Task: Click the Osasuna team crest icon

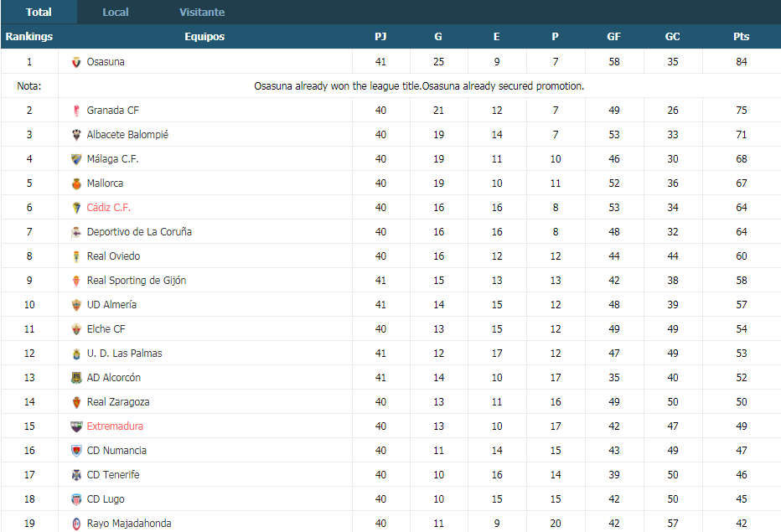Action: [x=76, y=62]
